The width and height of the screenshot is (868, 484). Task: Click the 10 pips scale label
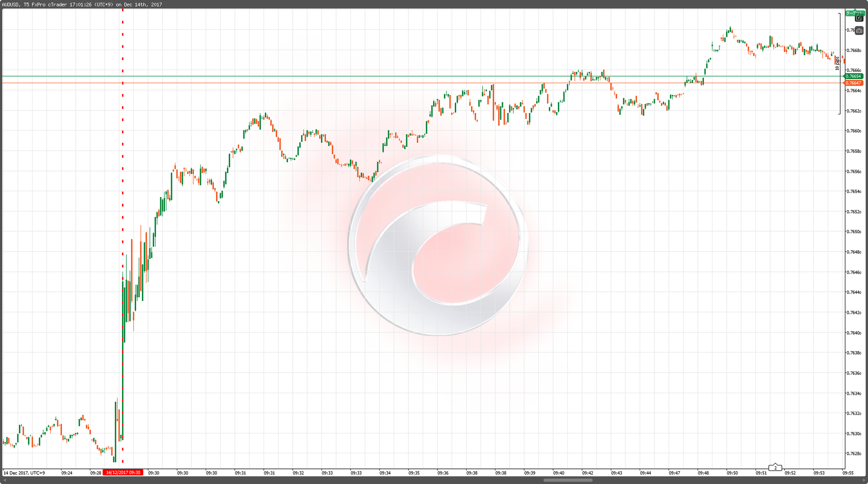(837, 63)
